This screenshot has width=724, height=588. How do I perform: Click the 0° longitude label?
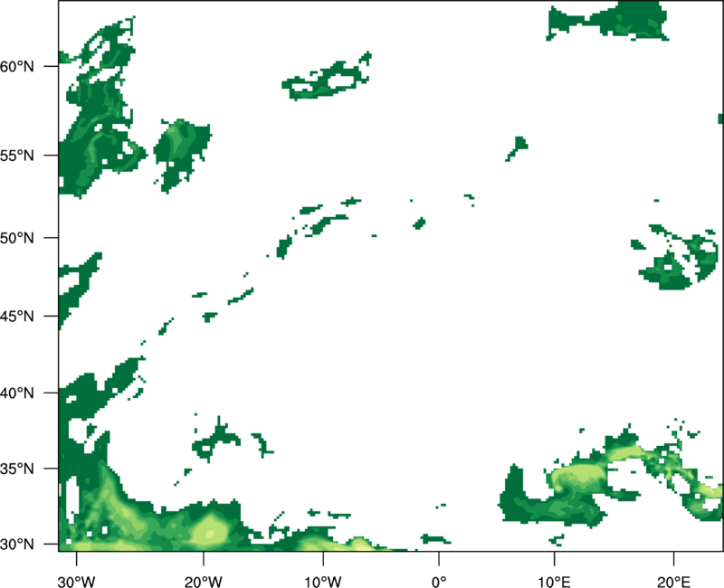point(439,582)
